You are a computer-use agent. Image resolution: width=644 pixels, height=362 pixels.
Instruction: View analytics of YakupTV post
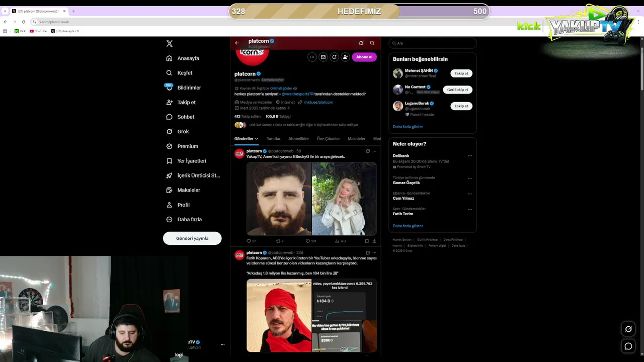[341, 241]
